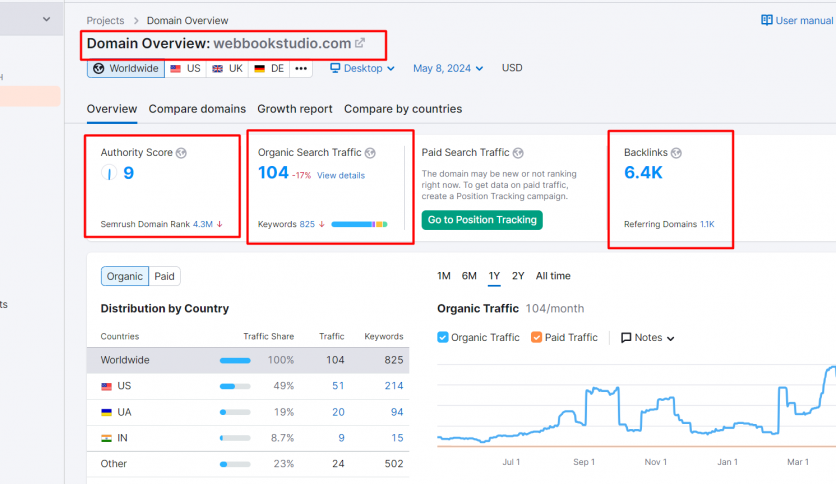Click UA keywords value 94

pos(397,412)
